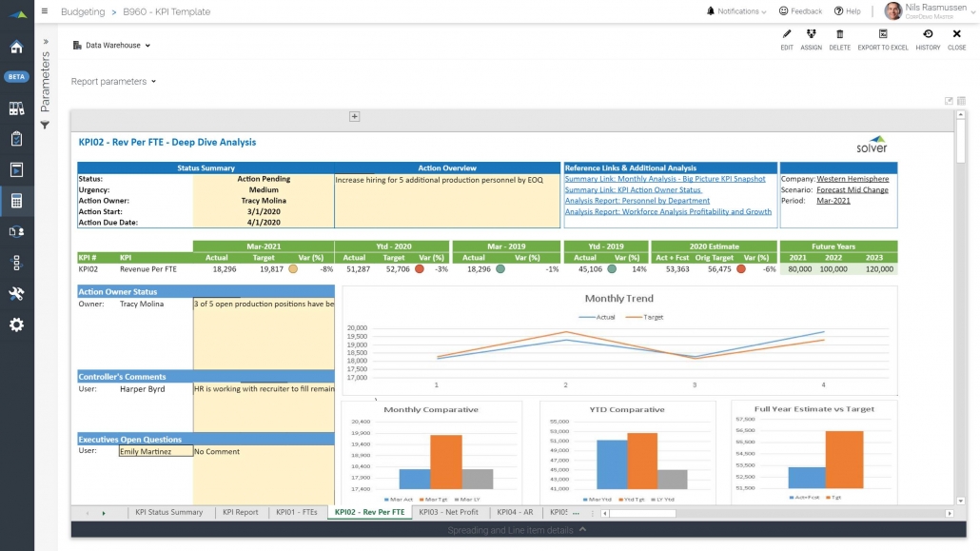Open the Data Warehouse dropdown
This screenshot has height=551, width=980.
[x=111, y=46]
